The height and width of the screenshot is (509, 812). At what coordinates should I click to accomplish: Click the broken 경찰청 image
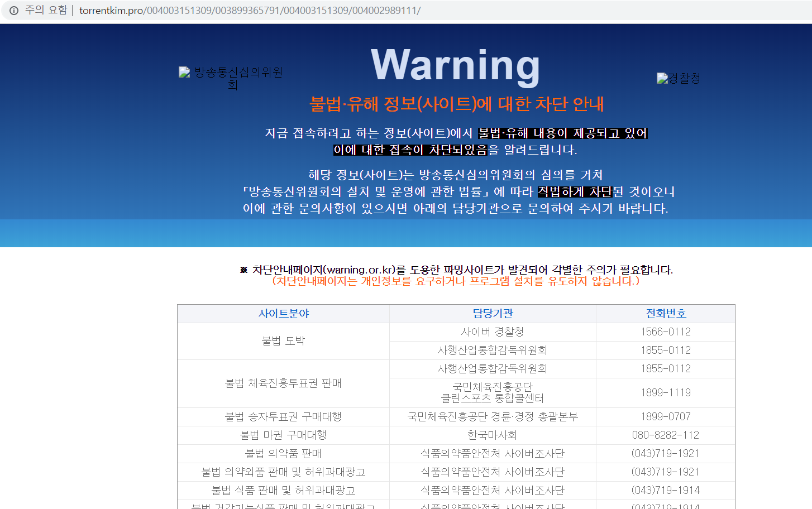pyautogui.click(x=678, y=78)
